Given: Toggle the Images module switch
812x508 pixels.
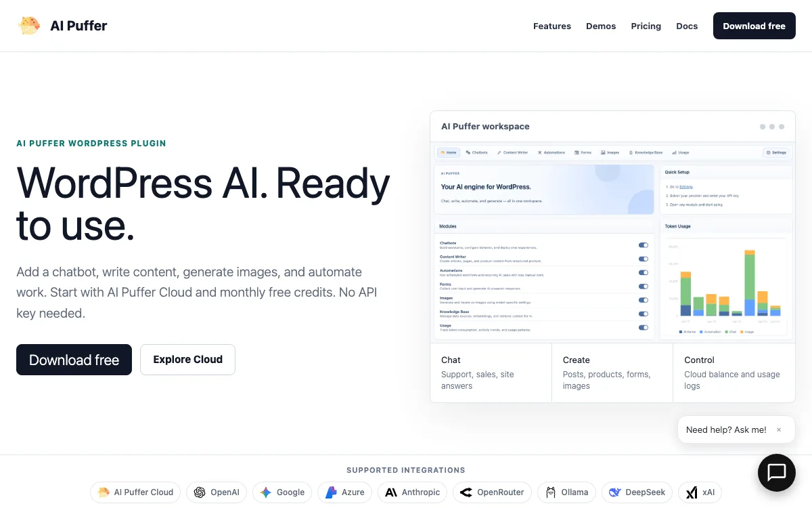Looking at the screenshot, I should tap(644, 300).
